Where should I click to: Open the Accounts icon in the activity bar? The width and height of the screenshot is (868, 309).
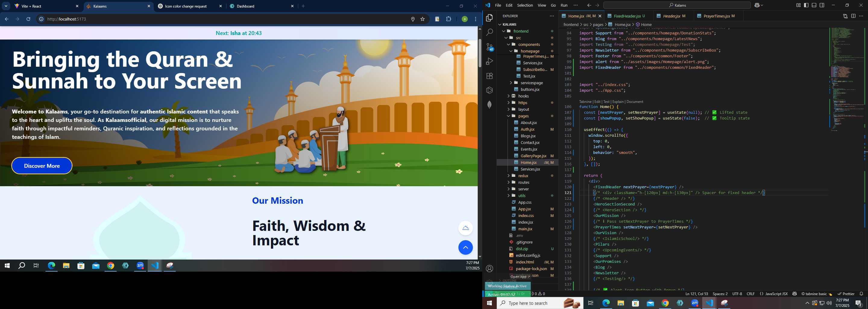tap(489, 269)
